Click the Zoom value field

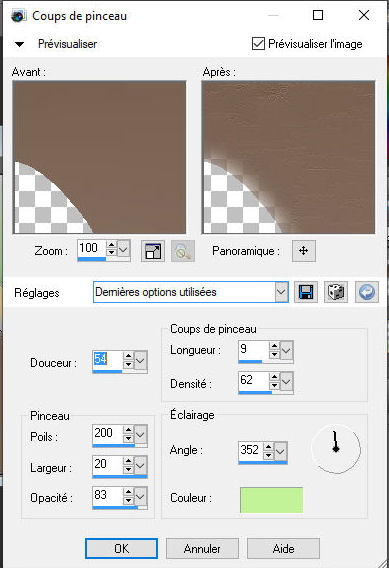pos(92,248)
